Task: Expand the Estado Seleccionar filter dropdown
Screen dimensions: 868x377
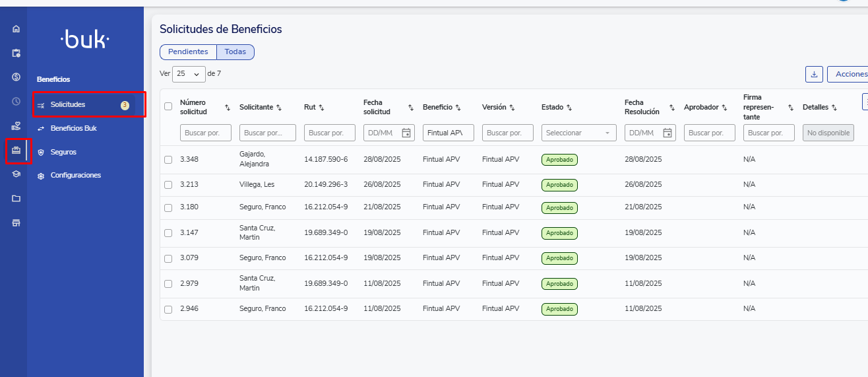Action: pyautogui.click(x=578, y=133)
